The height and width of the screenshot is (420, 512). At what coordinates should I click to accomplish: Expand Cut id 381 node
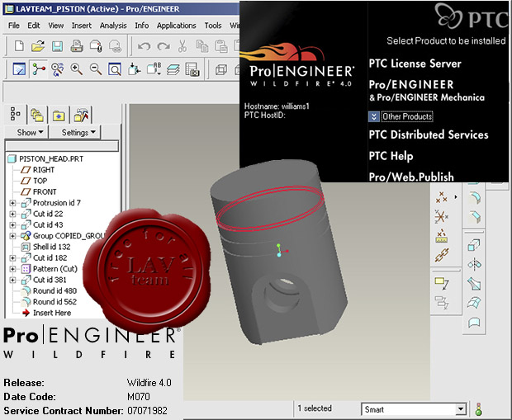click(x=12, y=280)
